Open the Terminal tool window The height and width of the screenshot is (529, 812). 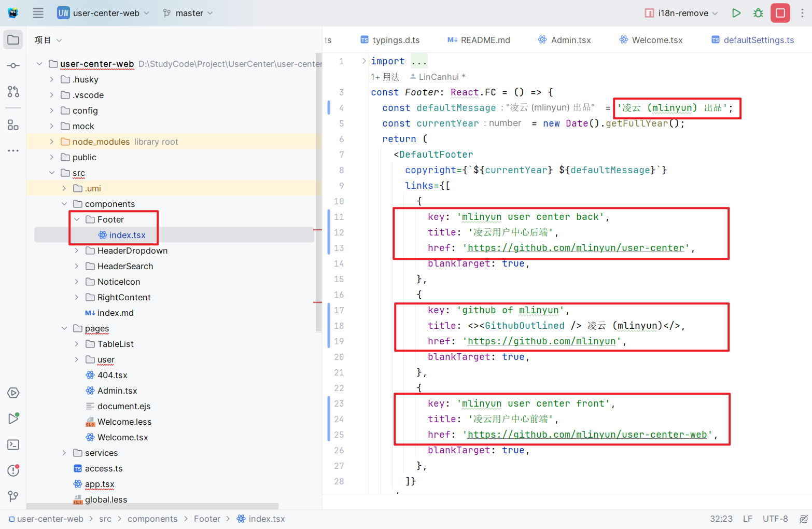(x=13, y=445)
